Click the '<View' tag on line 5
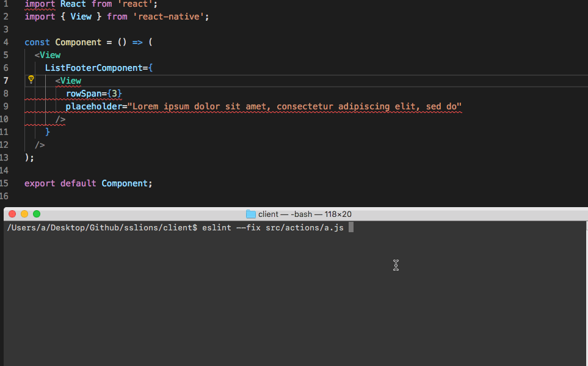 click(x=48, y=55)
